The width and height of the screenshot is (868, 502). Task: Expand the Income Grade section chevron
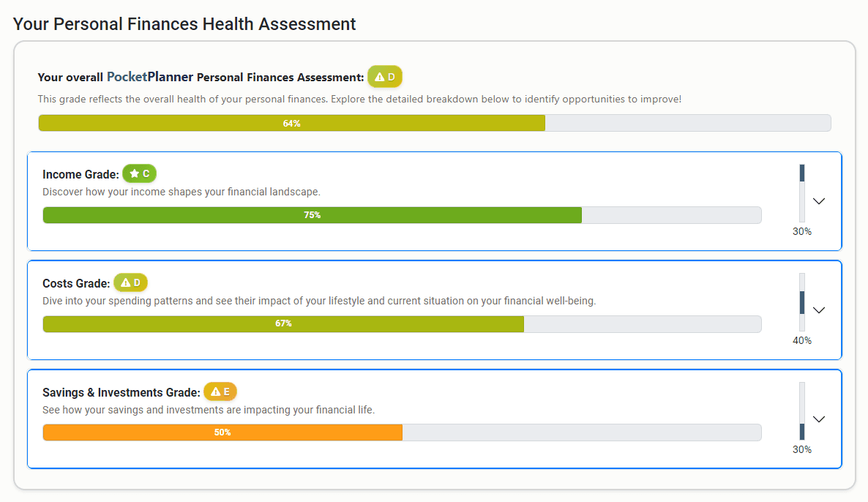coord(819,201)
